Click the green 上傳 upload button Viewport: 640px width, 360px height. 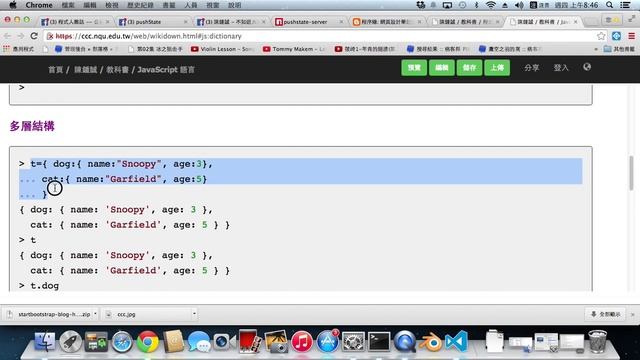(497, 68)
